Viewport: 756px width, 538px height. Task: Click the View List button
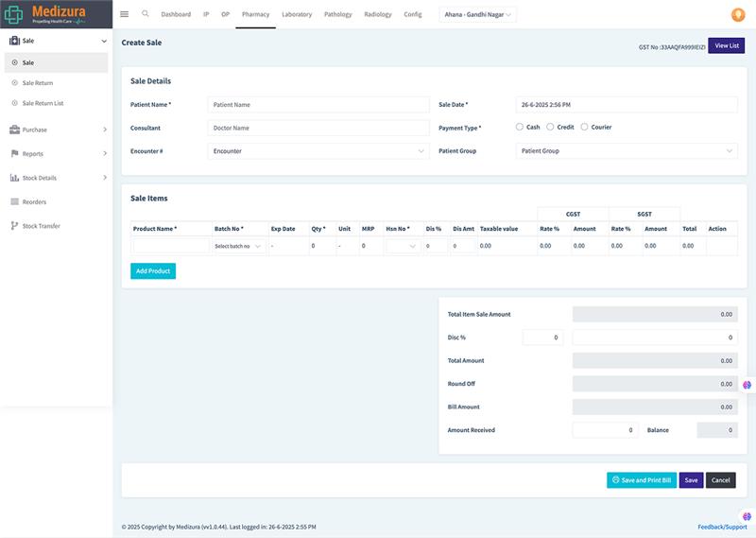point(726,45)
